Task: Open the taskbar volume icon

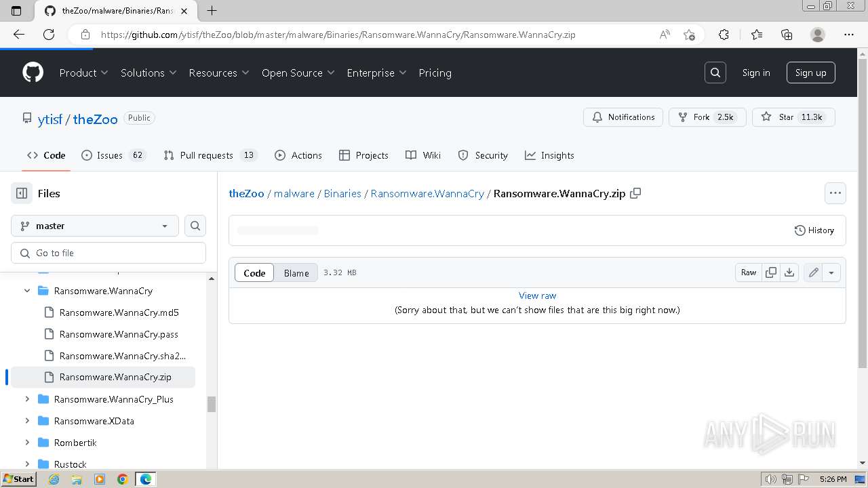Action: [x=770, y=479]
